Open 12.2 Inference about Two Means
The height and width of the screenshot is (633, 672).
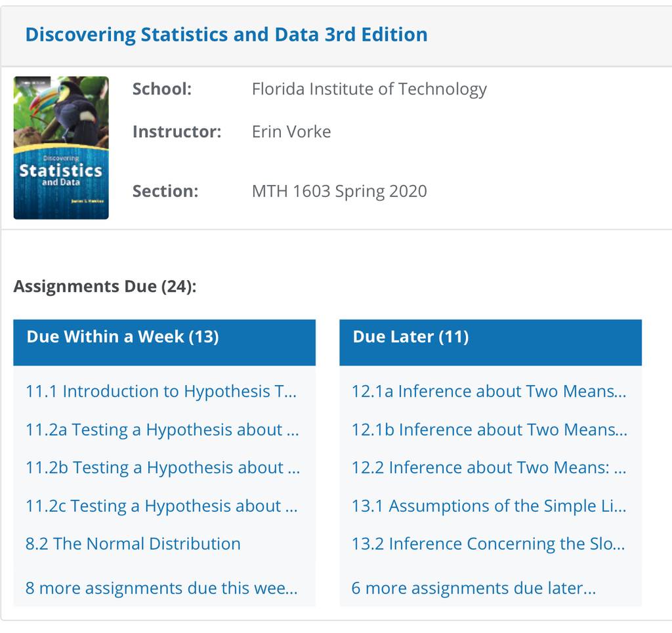pos(489,467)
